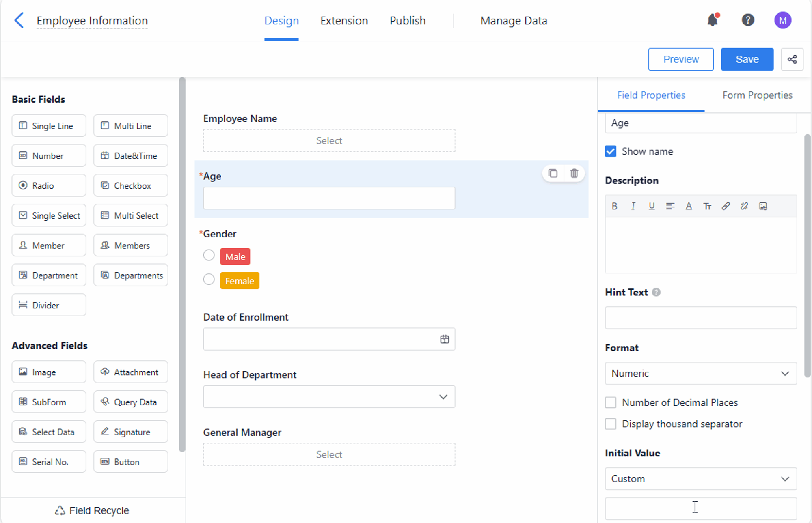This screenshot has height=523, width=812.
Task: Open the Initial Value Custom dropdown
Action: click(x=701, y=479)
